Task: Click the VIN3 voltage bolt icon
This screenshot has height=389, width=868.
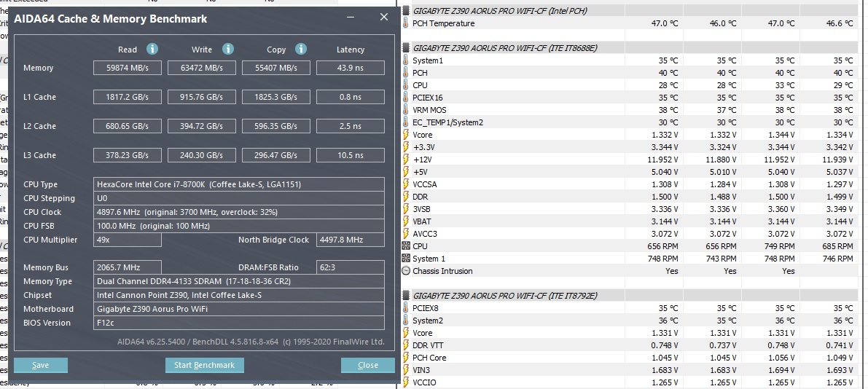Action: (x=406, y=369)
